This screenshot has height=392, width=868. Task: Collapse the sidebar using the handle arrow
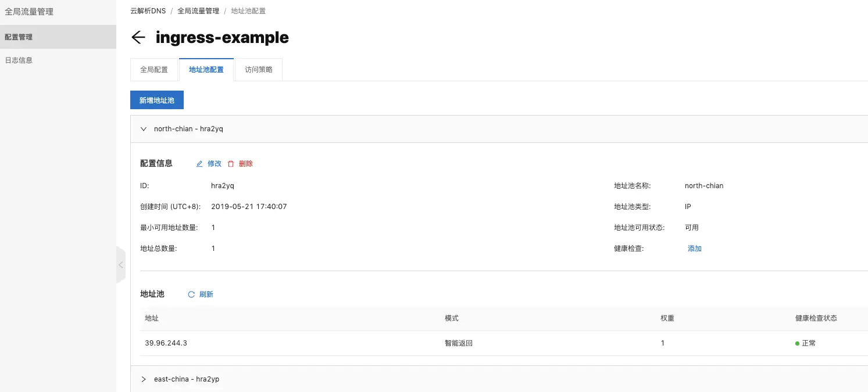click(x=121, y=265)
